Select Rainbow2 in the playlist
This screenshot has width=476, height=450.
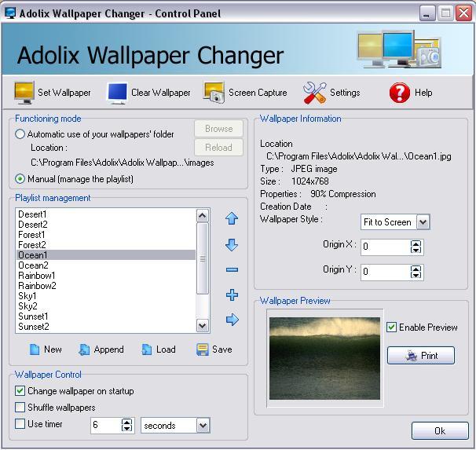point(105,286)
